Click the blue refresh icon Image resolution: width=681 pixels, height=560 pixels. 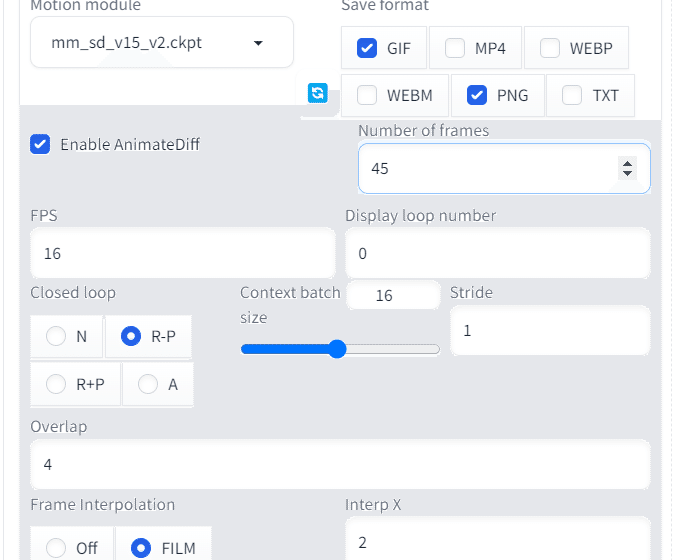[318, 93]
